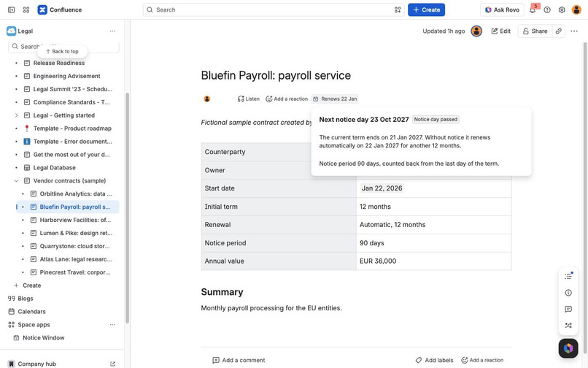
Task: Open the settings gear icon
Action: [562, 9]
